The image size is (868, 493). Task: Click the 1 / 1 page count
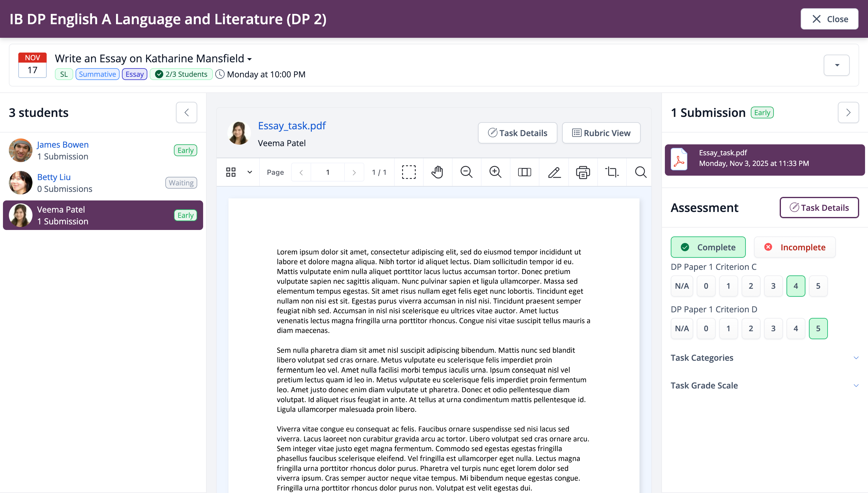(379, 172)
